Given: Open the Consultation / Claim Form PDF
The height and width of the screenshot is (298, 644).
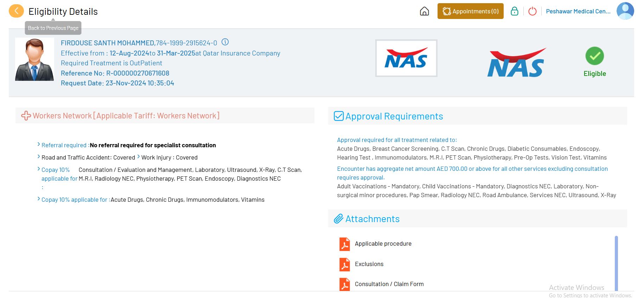Looking at the screenshot, I should [389, 284].
